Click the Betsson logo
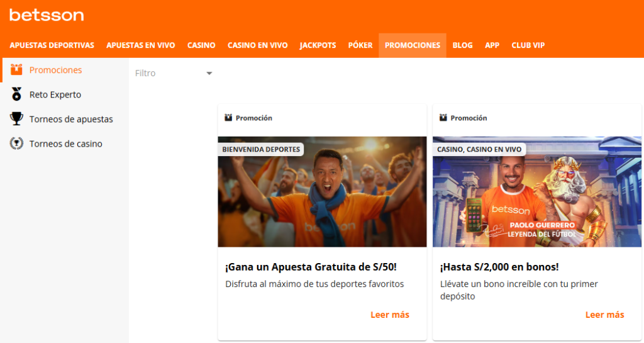Viewport: 644px width, 343px height. 47,14
